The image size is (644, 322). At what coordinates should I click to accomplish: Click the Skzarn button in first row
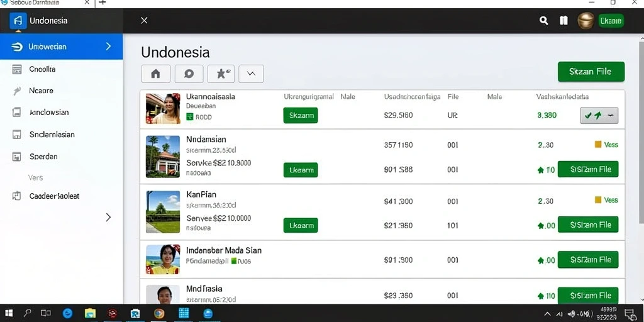pyautogui.click(x=301, y=116)
